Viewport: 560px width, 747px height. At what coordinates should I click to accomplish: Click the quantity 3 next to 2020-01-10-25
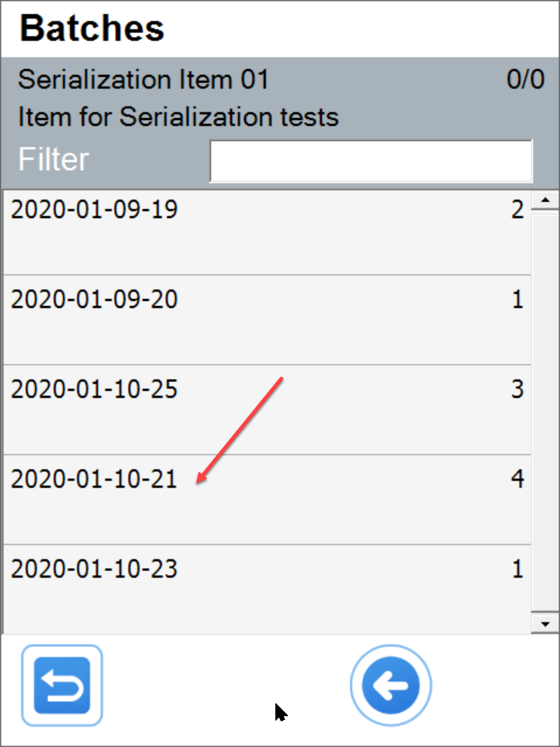click(x=518, y=388)
